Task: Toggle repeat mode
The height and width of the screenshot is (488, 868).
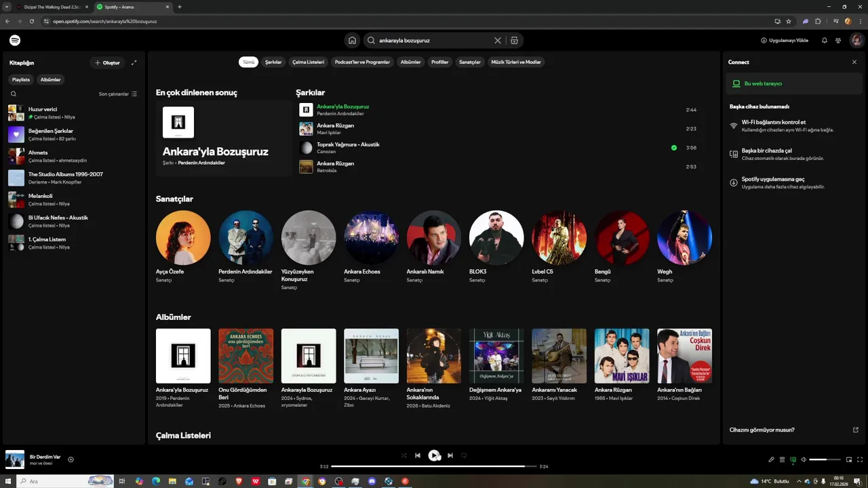Action: point(464,455)
